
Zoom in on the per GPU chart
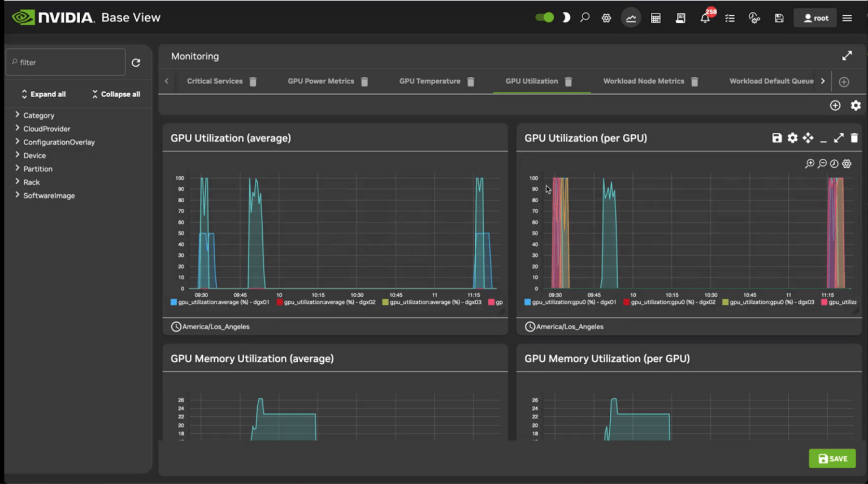click(810, 163)
